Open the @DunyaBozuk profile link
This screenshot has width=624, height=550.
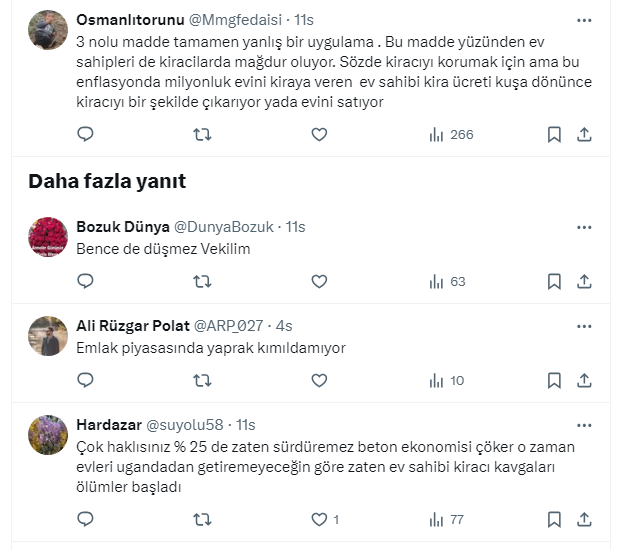(x=224, y=227)
